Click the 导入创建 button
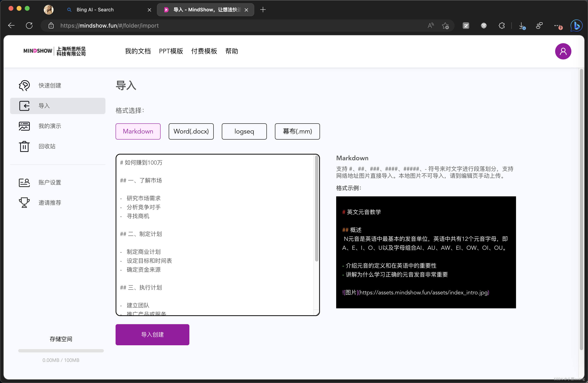The width and height of the screenshot is (588, 383). coord(152,334)
